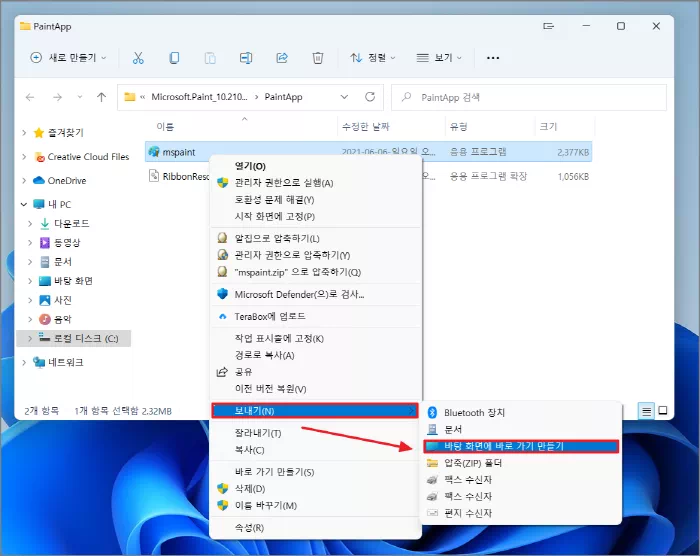The image size is (700, 556).
Task: Click the shield icon beside 삭제(D)
Action: [222, 489]
